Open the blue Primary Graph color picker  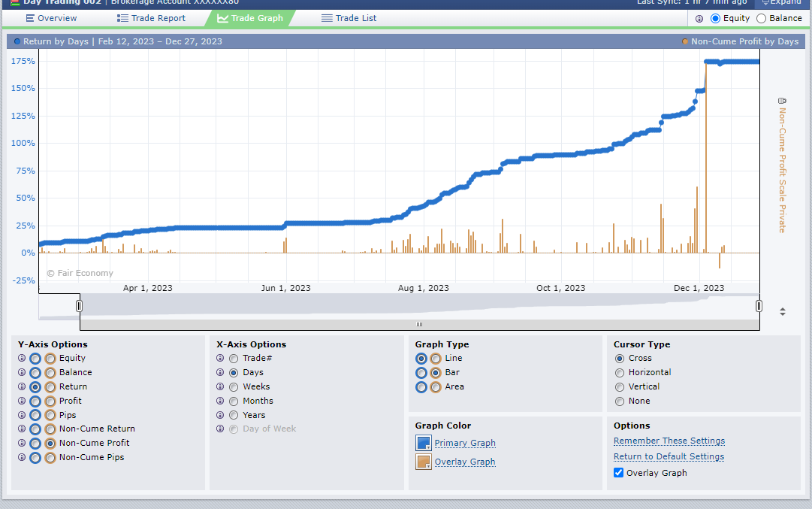click(x=423, y=443)
